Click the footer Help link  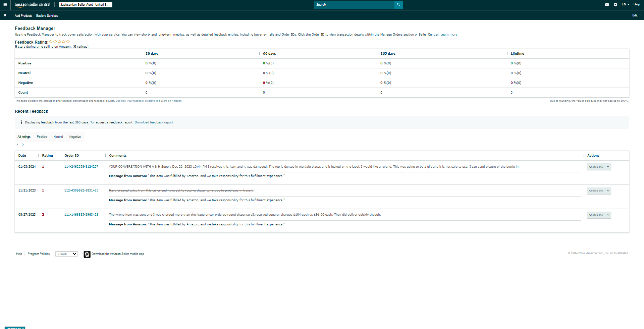tap(19, 254)
